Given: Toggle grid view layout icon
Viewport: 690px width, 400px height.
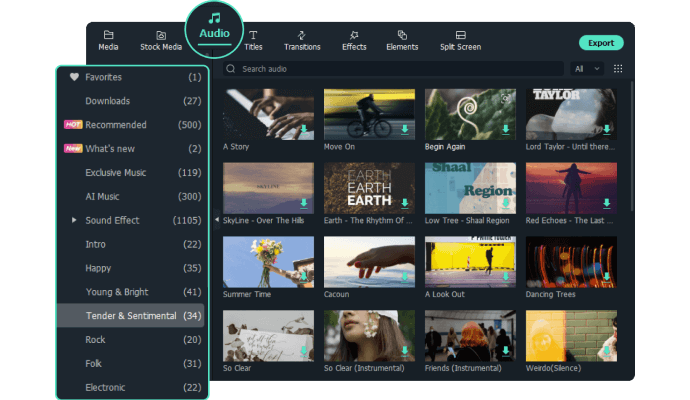Looking at the screenshot, I should point(618,69).
